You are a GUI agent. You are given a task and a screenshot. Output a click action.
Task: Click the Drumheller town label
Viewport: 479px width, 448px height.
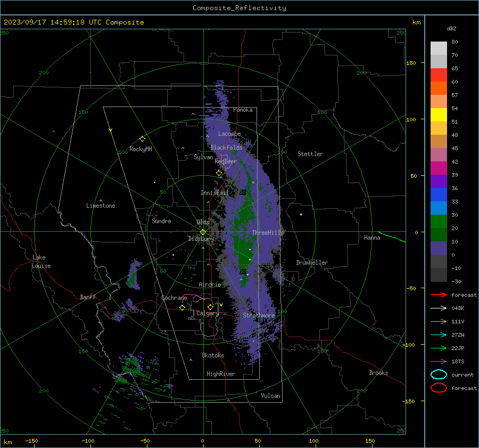[312, 263]
